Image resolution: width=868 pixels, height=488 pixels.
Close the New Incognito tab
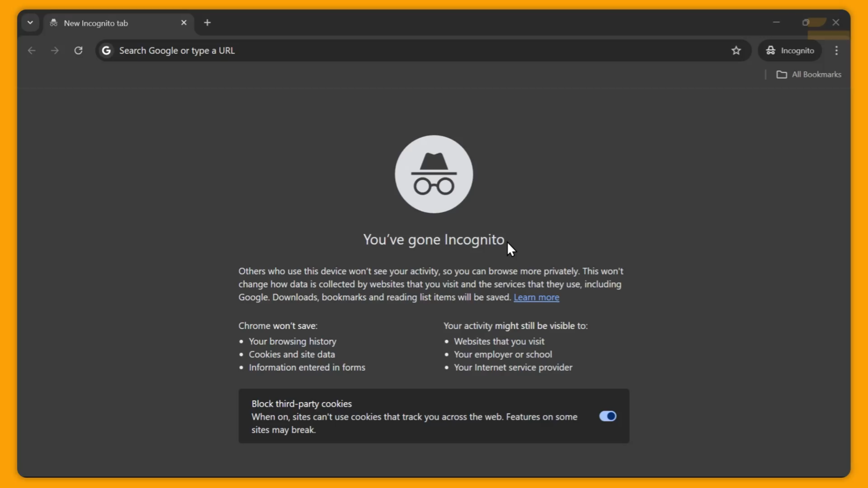(x=184, y=23)
